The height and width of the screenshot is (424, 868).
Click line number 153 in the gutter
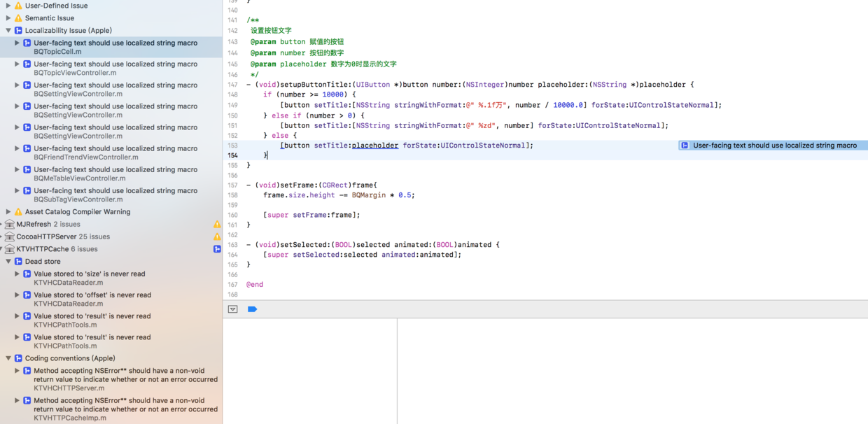pyautogui.click(x=232, y=146)
